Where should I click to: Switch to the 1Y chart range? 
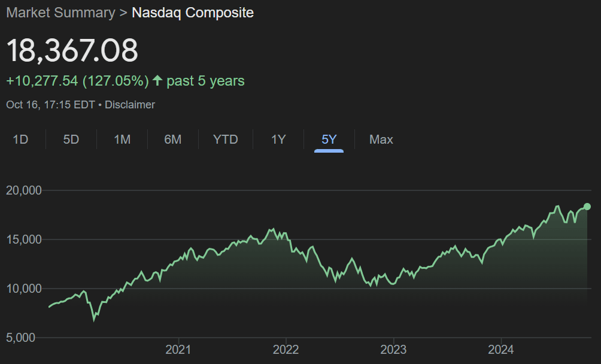277,139
